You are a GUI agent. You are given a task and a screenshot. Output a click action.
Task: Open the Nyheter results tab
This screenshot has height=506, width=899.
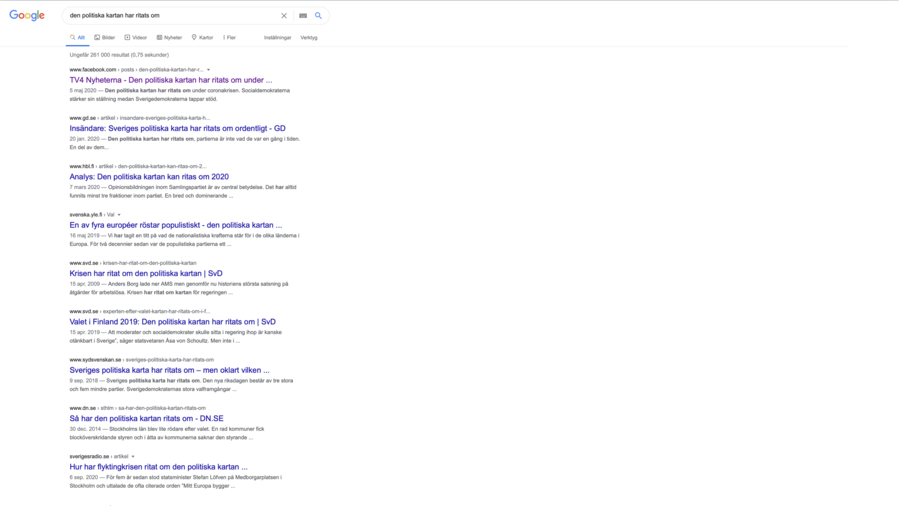point(170,37)
